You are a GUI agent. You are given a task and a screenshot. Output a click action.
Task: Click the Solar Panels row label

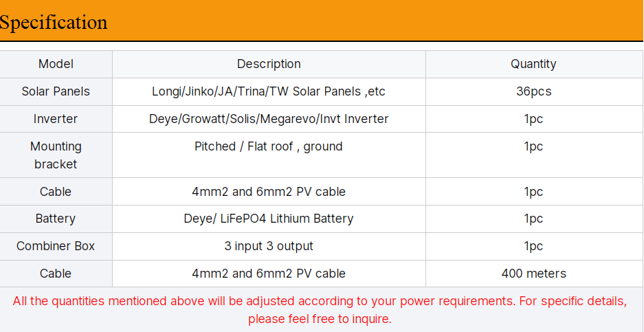pyautogui.click(x=56, y=91)
